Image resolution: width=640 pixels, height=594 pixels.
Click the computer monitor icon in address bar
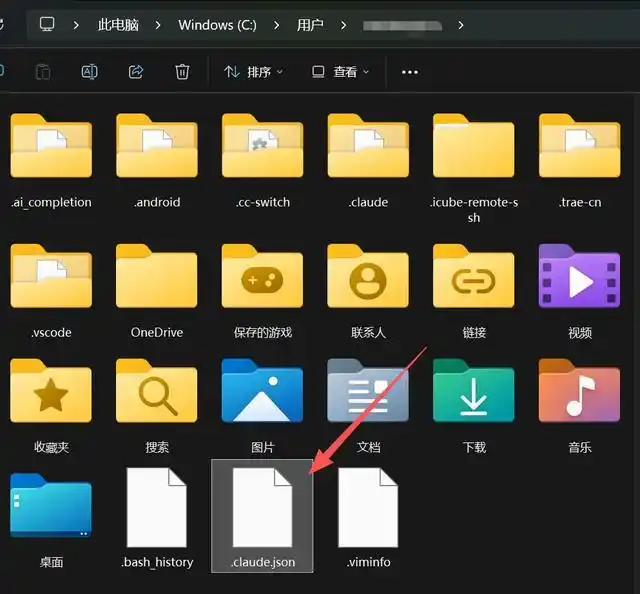(47, 24)
